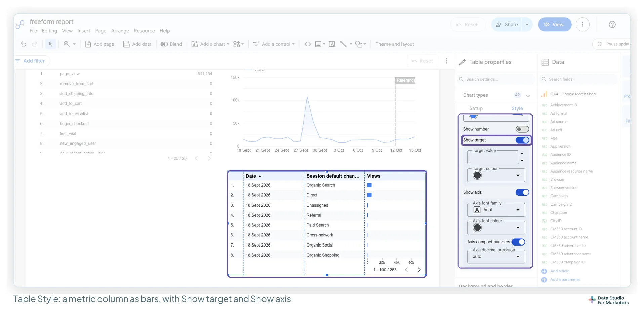Screen dimensions: 644x312
Task: Click the Add page button
Action: 99,44
